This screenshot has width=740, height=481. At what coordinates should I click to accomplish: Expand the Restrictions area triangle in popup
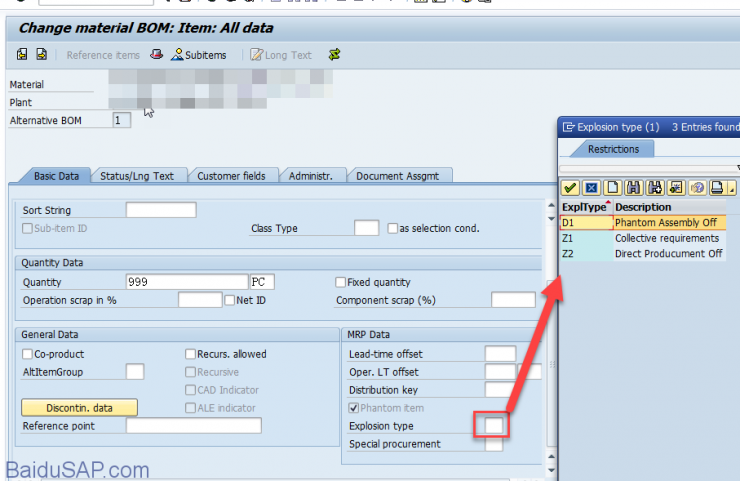click(738, 167)
